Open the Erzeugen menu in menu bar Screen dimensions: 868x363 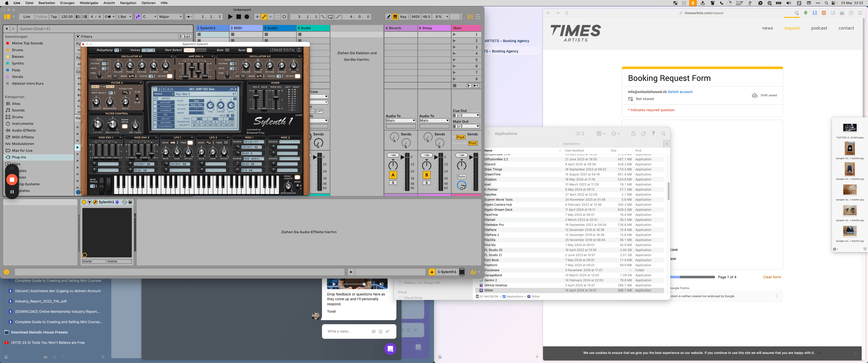click(x=67, y=3)
